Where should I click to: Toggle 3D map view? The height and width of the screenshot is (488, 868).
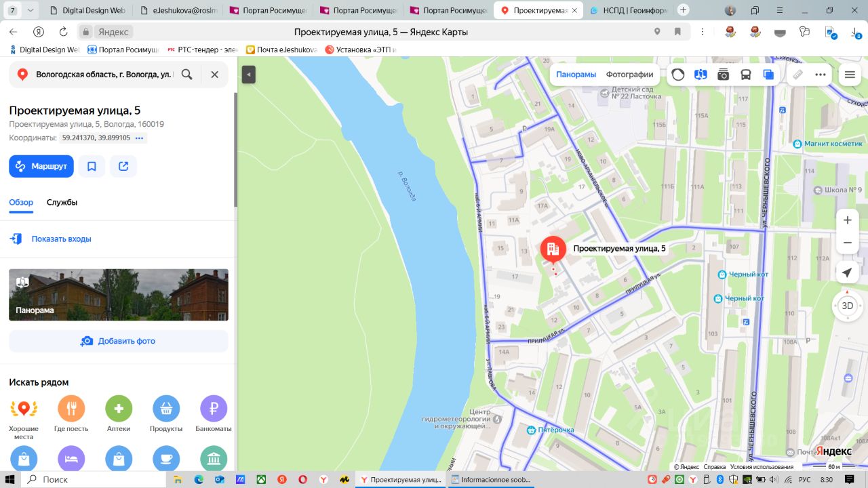(847, 306)
